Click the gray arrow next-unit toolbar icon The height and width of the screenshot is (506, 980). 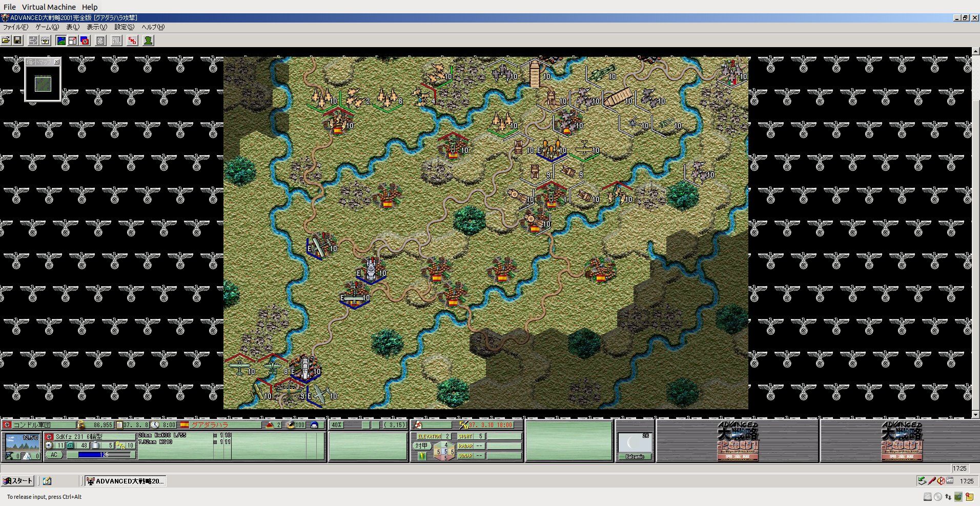click(x=33, y=40)
